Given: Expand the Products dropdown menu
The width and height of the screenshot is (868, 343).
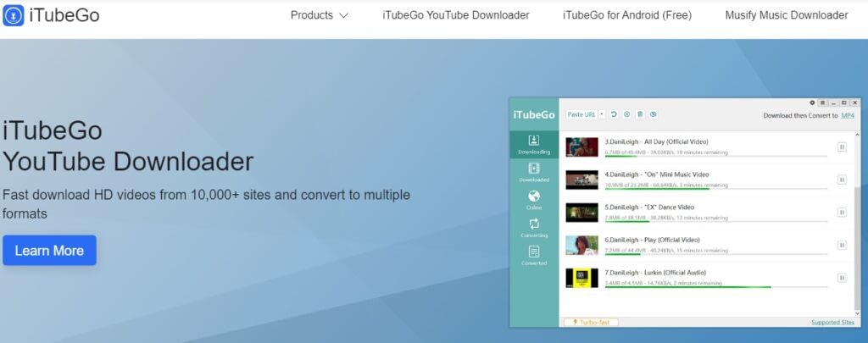Looking at the screenshot, I should [319, 15].
